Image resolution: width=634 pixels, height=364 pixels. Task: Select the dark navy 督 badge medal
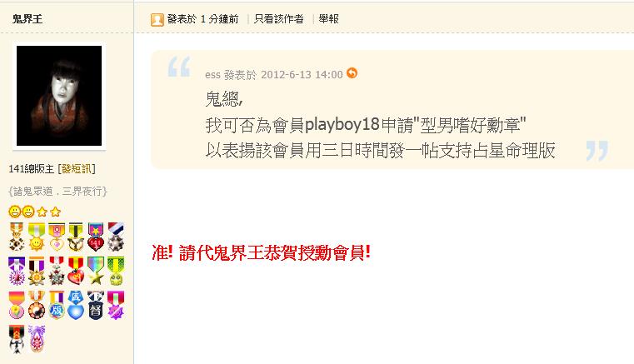point(96,305)
